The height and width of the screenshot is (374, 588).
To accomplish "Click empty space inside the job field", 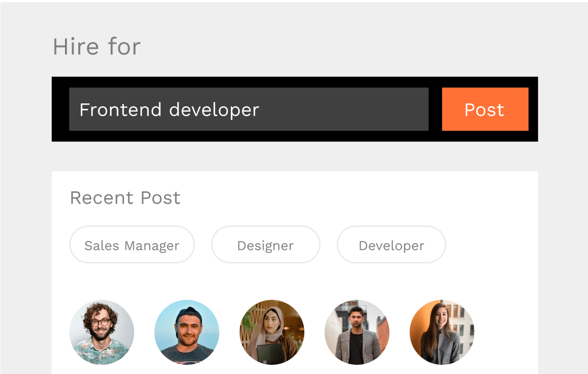I will (346, 109).
